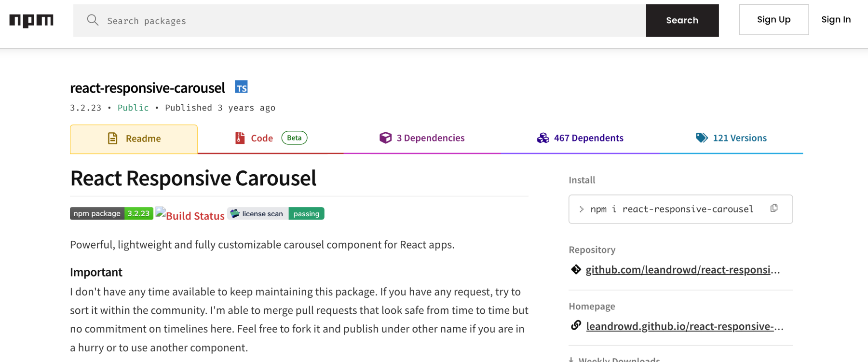This screenshot has width=868, height=362.
Task: Open the github.com/leandrowd repository link
Action: pyautogui.click(x=683, y=270)
